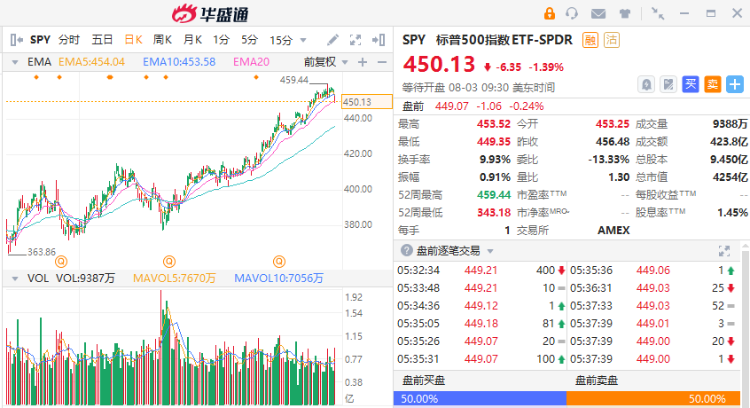Viewport: 750px width, 408px height.
Task: Click the 盘前卖盘 label
Action: tap(596, 381)
